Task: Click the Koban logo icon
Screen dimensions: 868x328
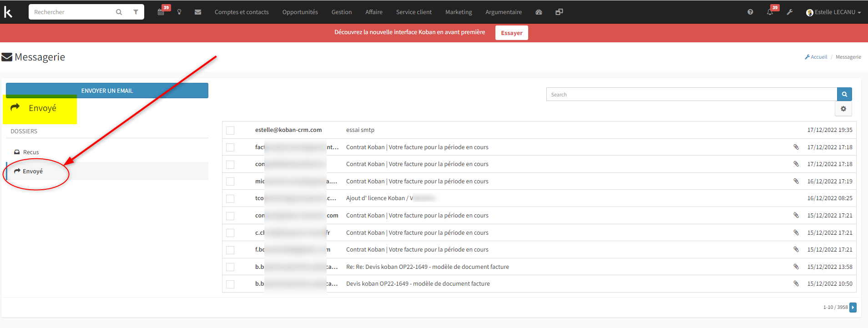Action: (x=8, y=12)
